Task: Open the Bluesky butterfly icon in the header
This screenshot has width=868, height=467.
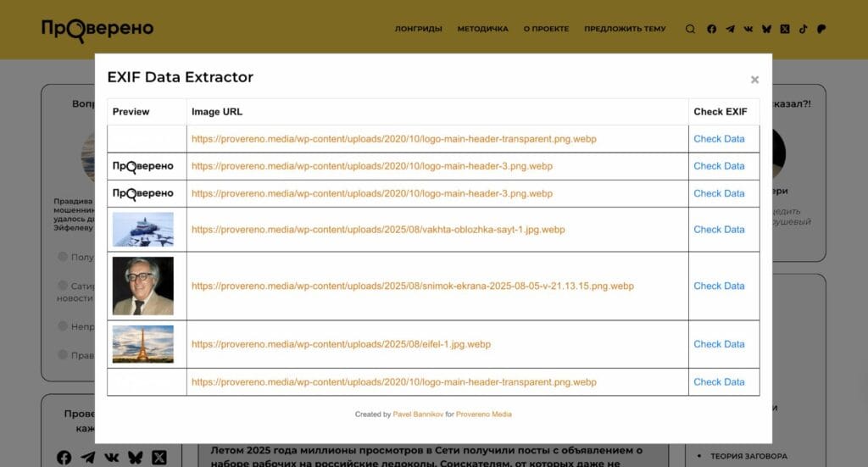Action: click(x=766, y=29)
